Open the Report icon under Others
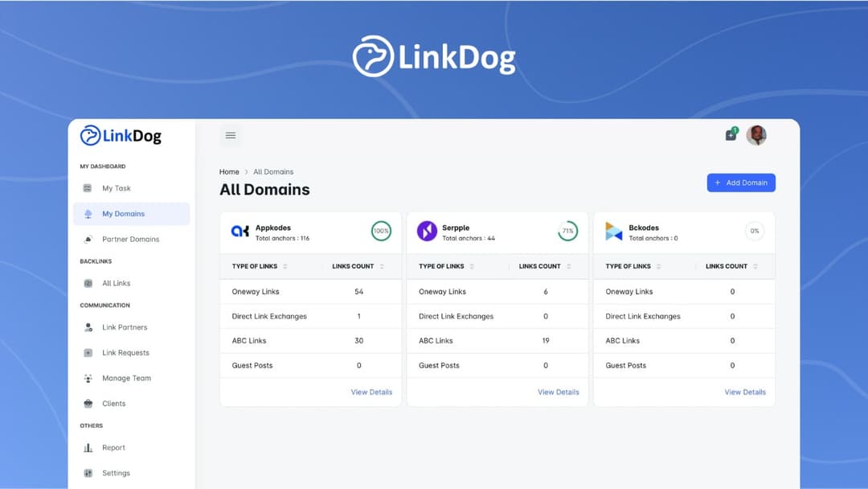The height and width of the screenshot is (489, 868). [88, 447]
